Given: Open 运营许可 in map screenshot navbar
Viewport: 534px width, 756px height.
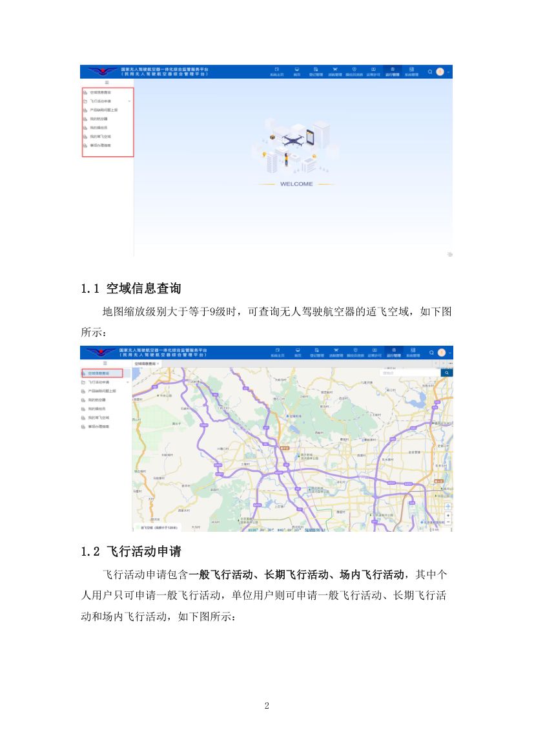Looking at the screenshot, I should point(375,352).
